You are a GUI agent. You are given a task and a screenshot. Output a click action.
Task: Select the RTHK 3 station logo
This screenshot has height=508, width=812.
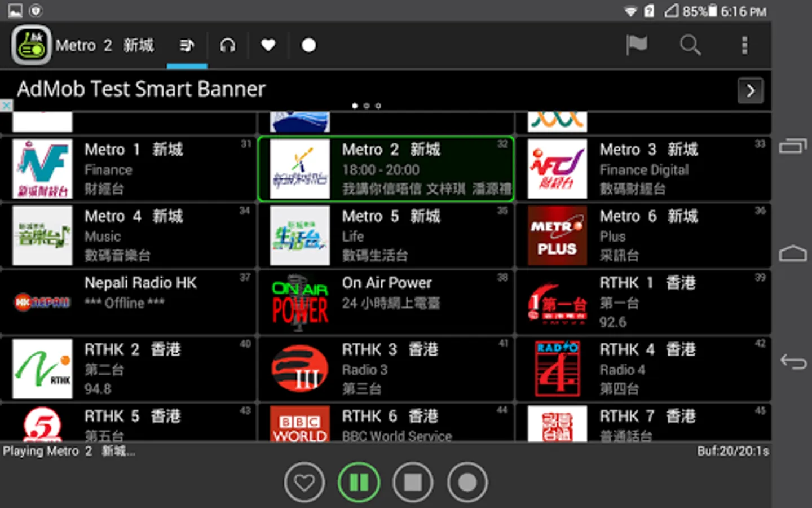pyautogui.click(x=300, y=369)
